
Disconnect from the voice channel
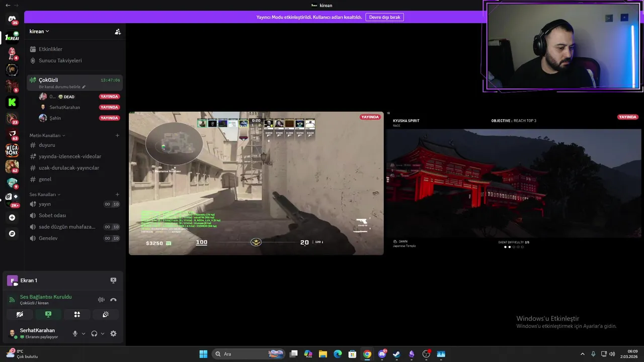click(113, 300)
